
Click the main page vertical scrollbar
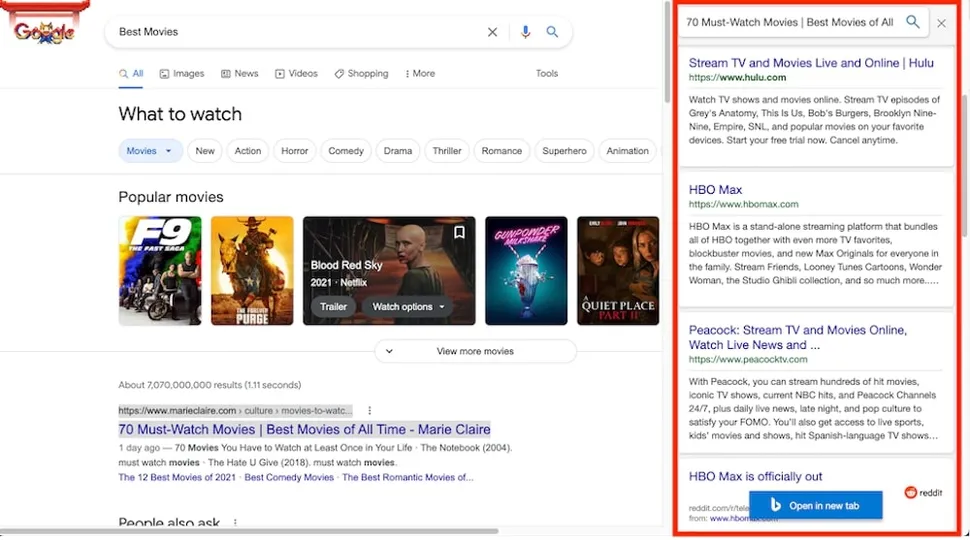667,52
